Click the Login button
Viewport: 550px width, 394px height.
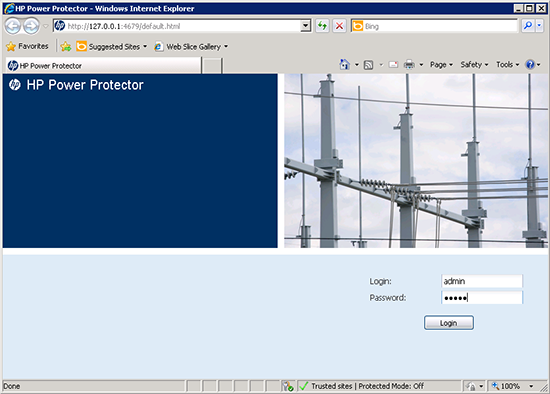tap(449, 323)
